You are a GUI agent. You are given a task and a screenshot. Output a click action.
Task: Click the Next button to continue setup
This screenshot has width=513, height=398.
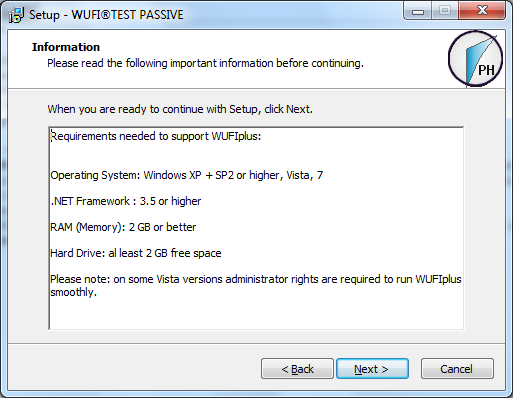(372, 369)
